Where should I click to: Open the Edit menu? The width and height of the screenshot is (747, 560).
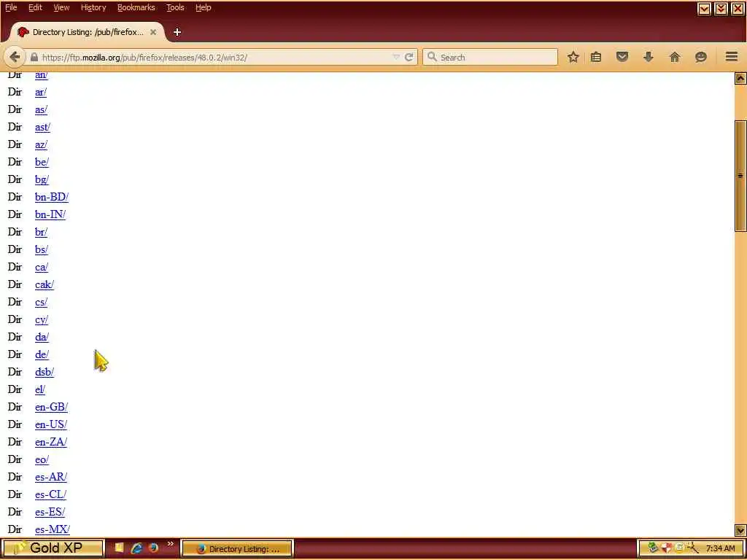click(x=35, y=7)
